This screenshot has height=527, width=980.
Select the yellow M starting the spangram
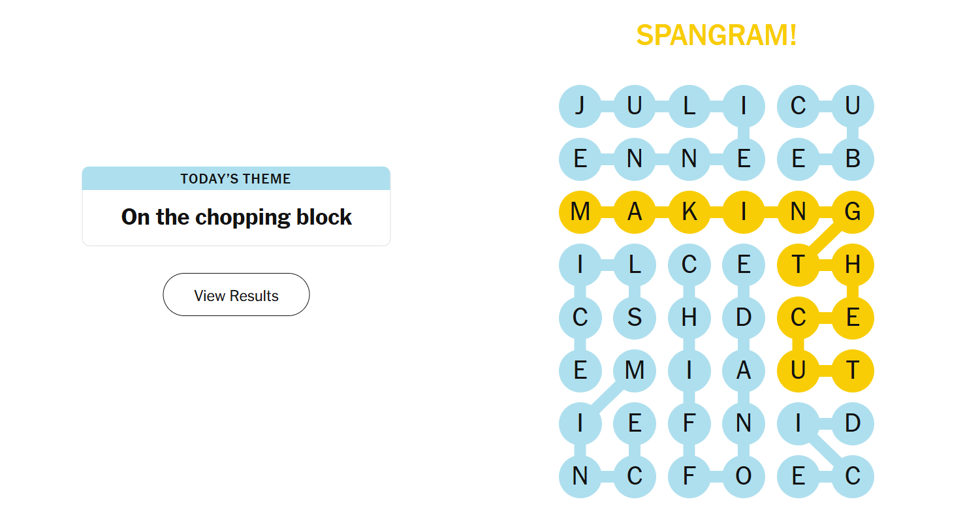click(x=580, y=212)
